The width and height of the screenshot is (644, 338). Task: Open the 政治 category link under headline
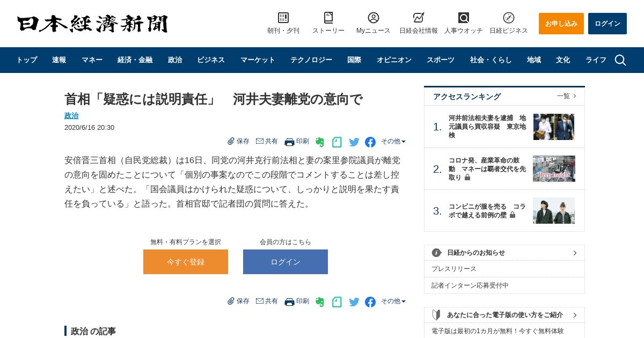point(71,115)
